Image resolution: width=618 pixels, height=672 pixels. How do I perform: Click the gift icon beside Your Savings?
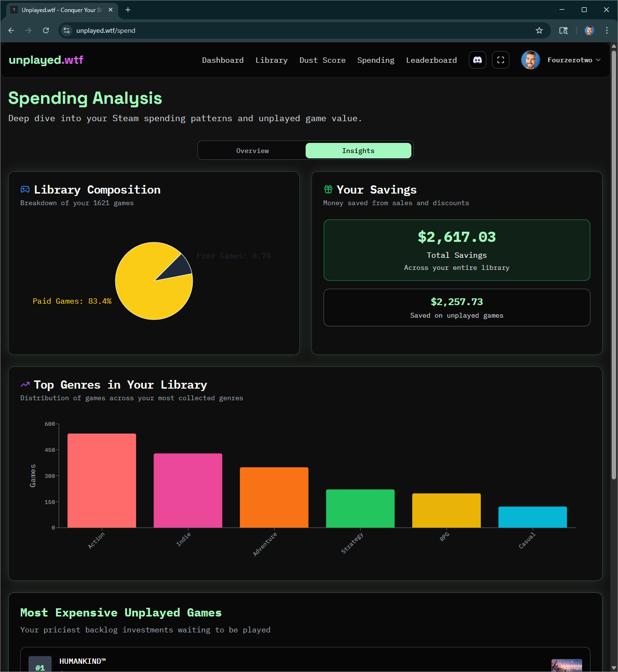pyautogui.click(x=328, y=189)
